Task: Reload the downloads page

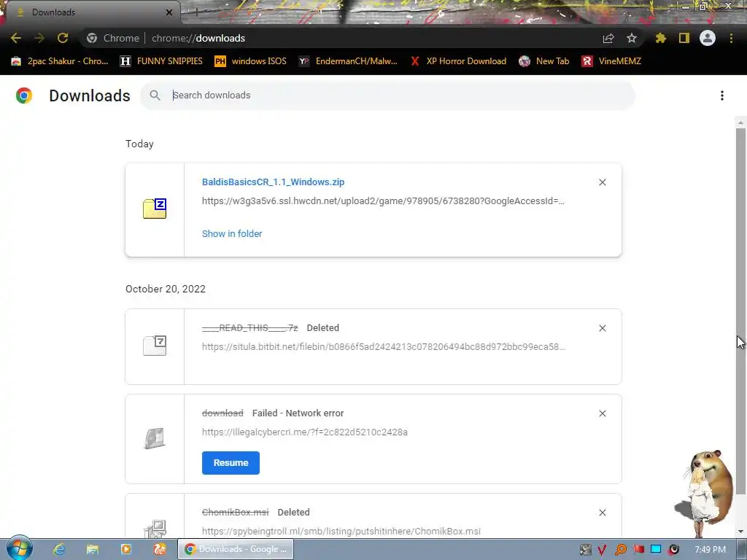Action: (63, 38)
